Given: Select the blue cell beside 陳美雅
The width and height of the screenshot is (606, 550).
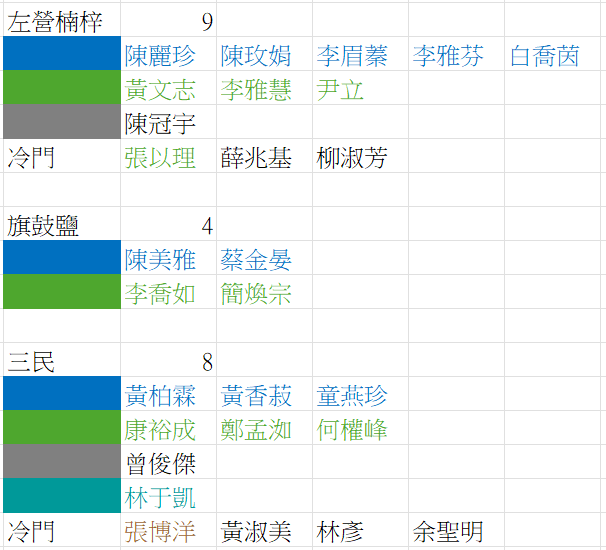Looking at the screenshot, I should pos(62,257).
